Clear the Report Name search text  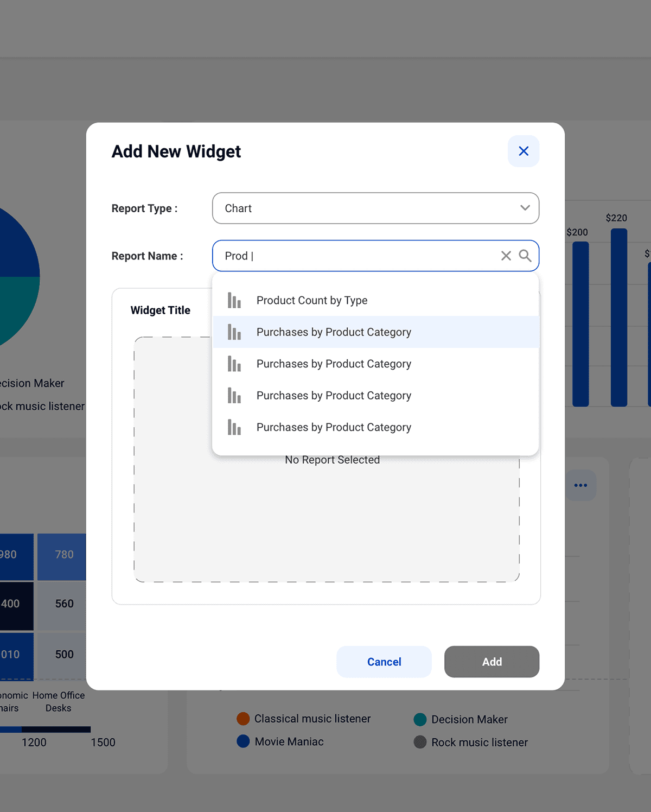tap(506, 256)
